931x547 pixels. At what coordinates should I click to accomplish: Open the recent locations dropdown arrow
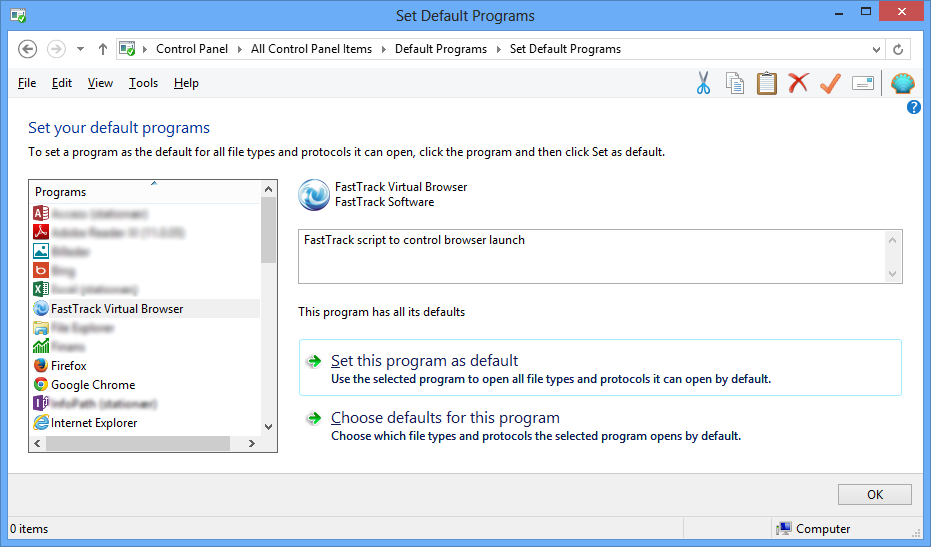80,49
